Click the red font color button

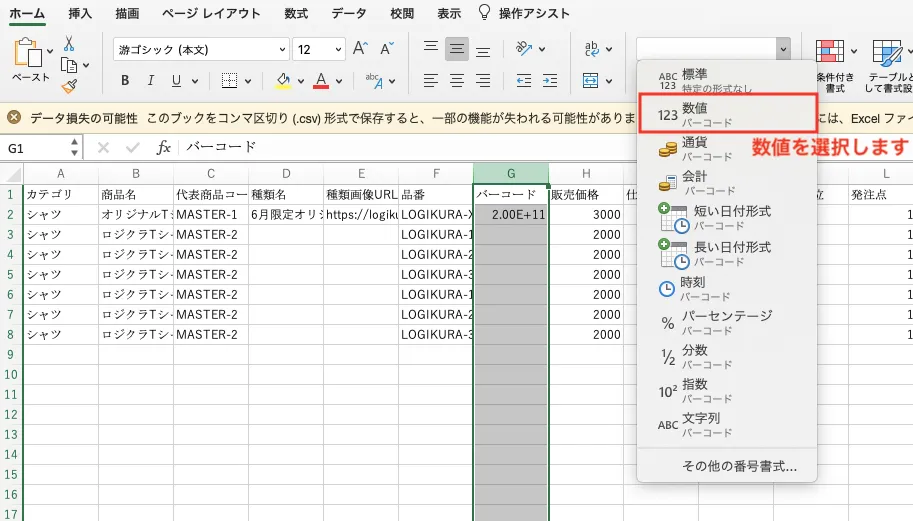coord(321,81)
